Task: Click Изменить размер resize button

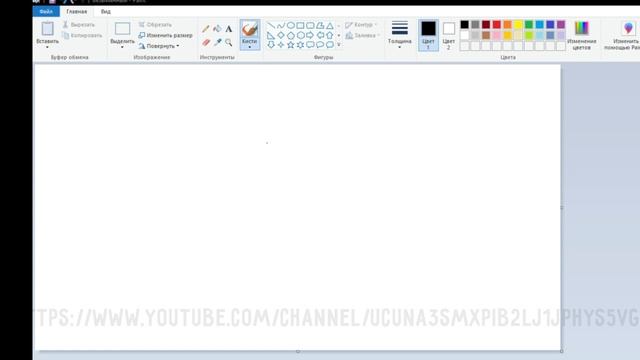Action: point(165,36)
